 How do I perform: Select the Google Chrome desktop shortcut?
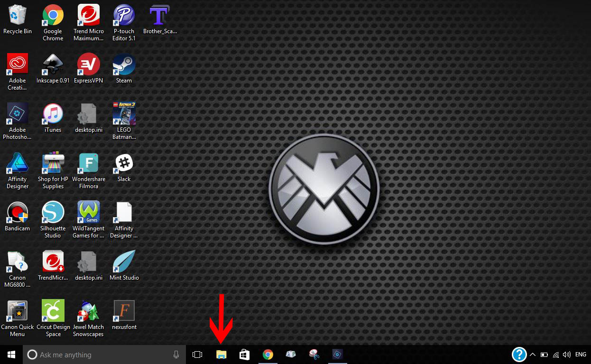pos(53,22)
